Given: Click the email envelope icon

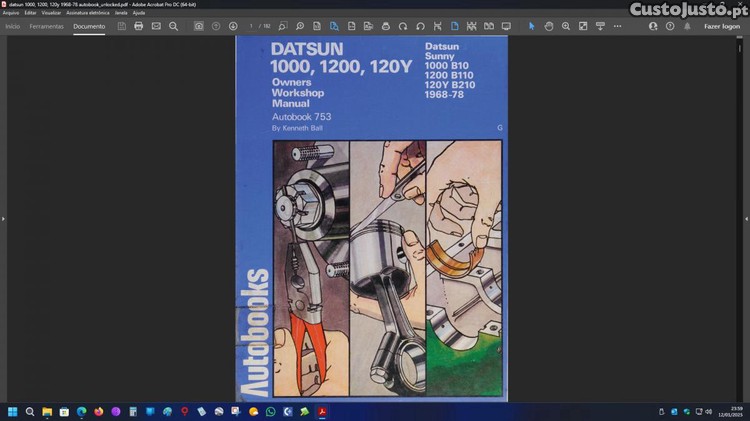Looking at the screenshot, I should pos(156,26).
